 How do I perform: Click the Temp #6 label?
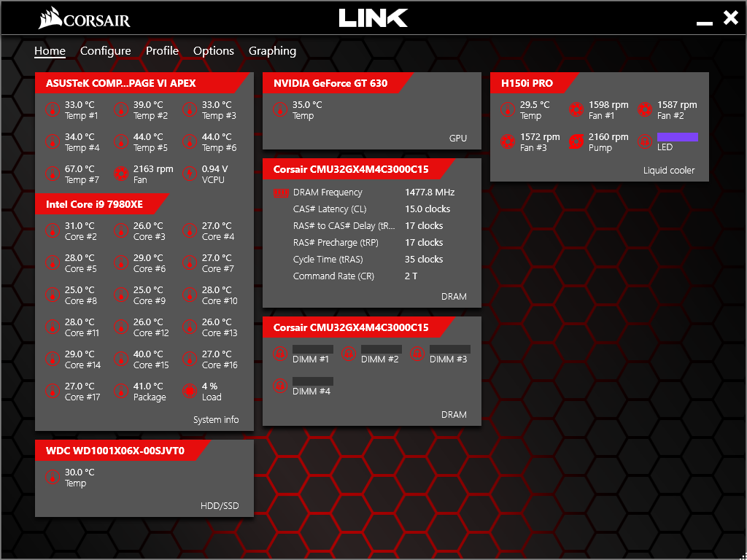219,148
